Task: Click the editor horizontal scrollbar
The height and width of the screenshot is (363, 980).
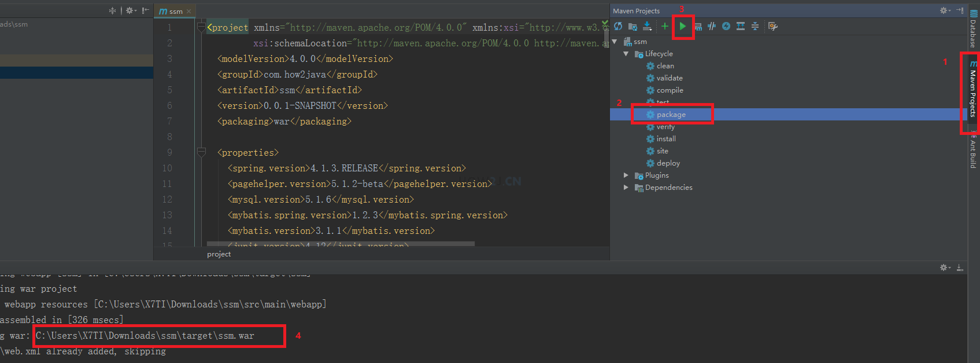Action: [x=341, y=244]
